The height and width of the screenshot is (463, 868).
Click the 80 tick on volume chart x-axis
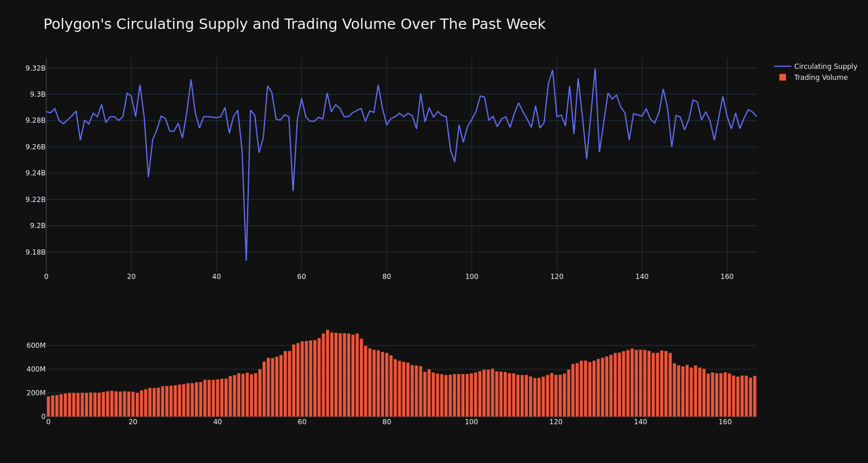(x=387, y=422)
